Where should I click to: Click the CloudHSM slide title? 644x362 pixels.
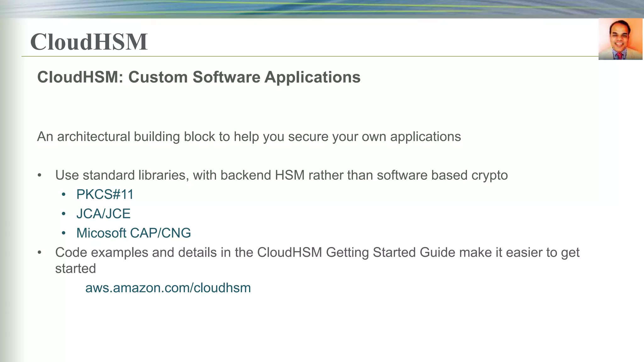(89, 41)
